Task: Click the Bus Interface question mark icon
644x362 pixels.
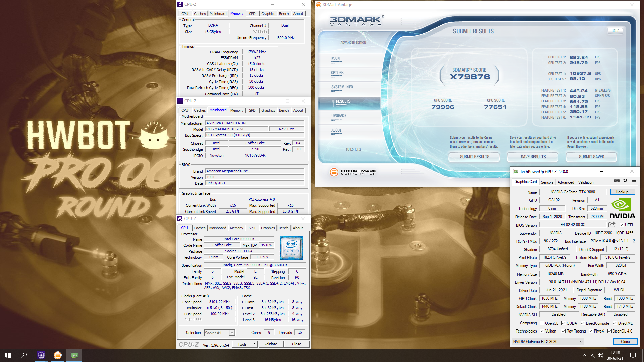Action: click(x=634, y=241)
